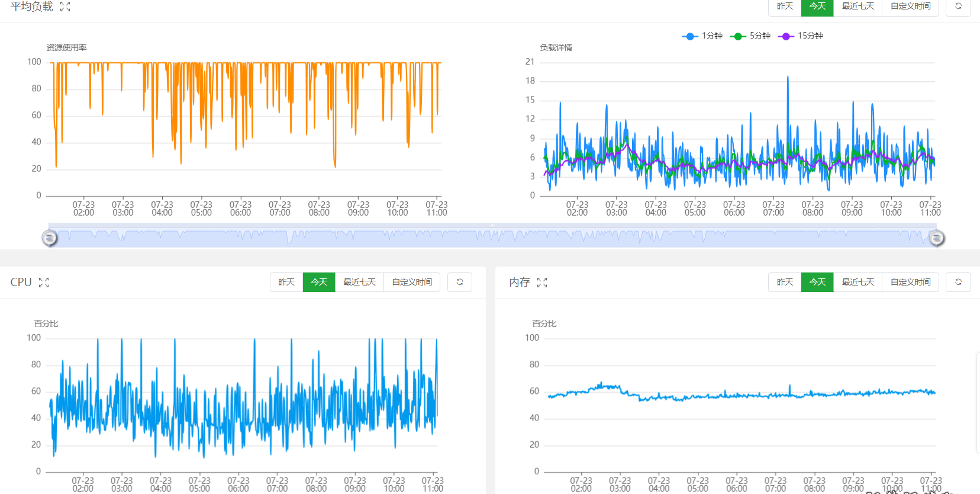This screenshot has width=980, height=494.
Task: Expand the 平均负载 panel to fullscreen
Action: point(65,7)
